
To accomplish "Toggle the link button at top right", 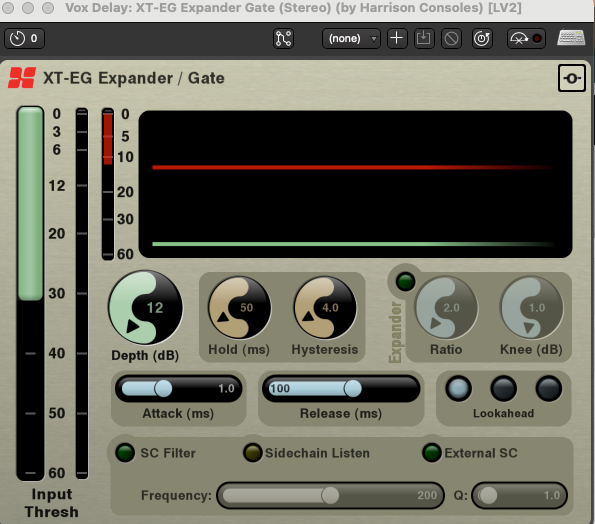I will [x=571, y=78].
